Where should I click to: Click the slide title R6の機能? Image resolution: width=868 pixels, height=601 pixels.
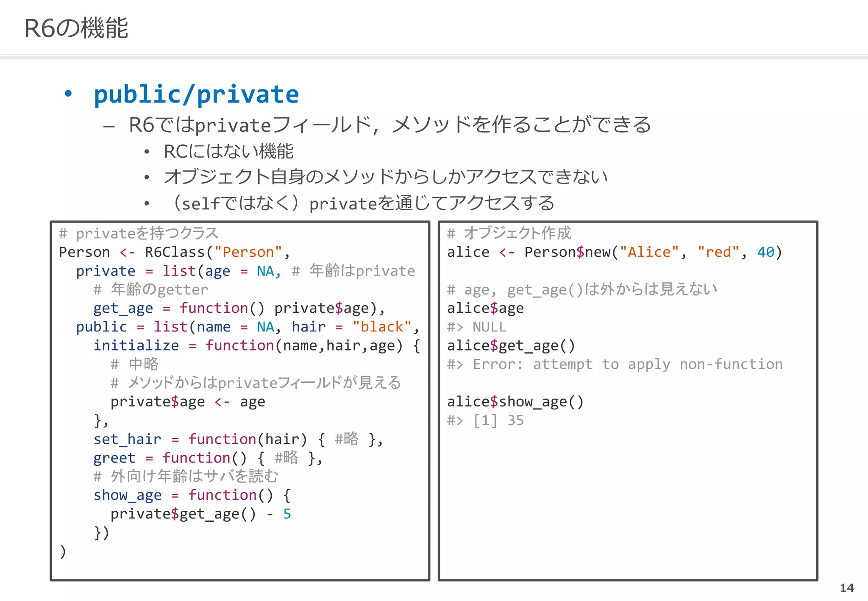(76, 28)
